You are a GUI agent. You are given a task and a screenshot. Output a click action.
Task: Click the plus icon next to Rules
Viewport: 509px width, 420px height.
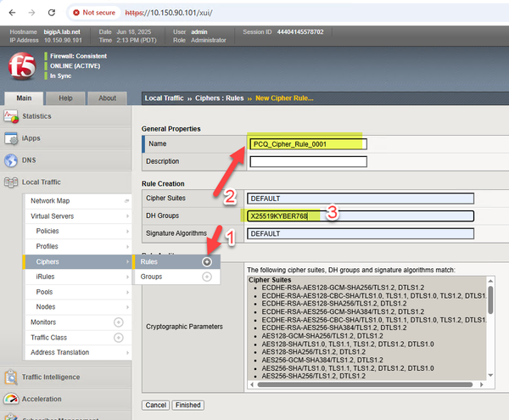click(x=207, y=262)
